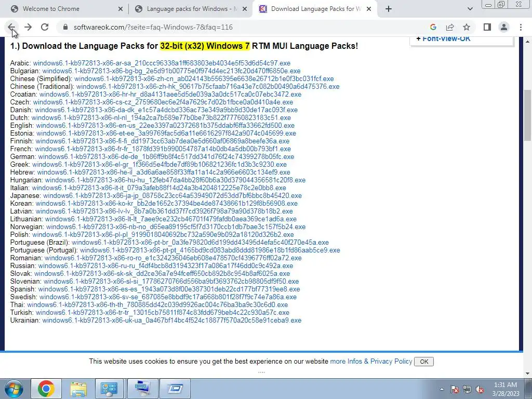Switch to Language packs for Windows tab

(x=190, y=9)
